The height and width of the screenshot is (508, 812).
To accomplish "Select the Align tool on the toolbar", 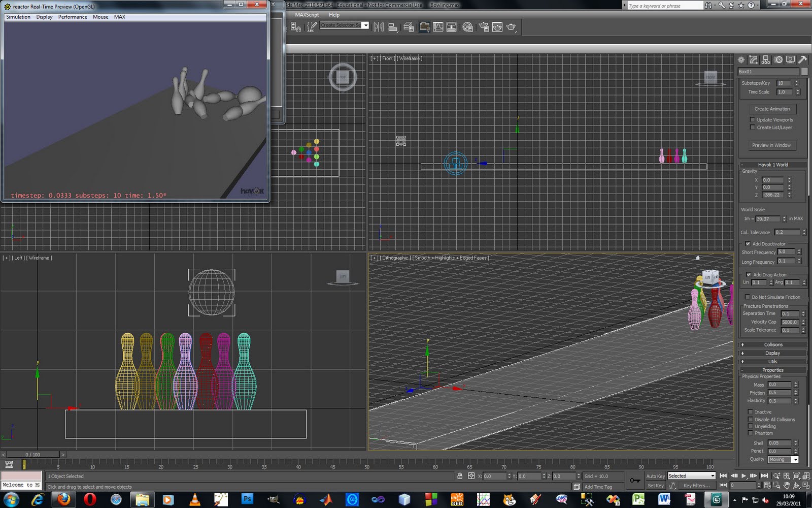I will click(x=392, y=26).
